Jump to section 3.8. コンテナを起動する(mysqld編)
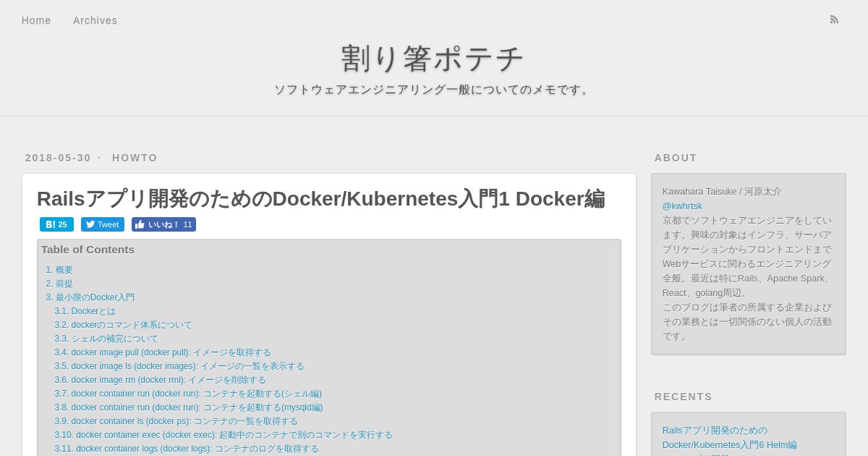This screenshot has width=868, height=456. pos(189,408)
